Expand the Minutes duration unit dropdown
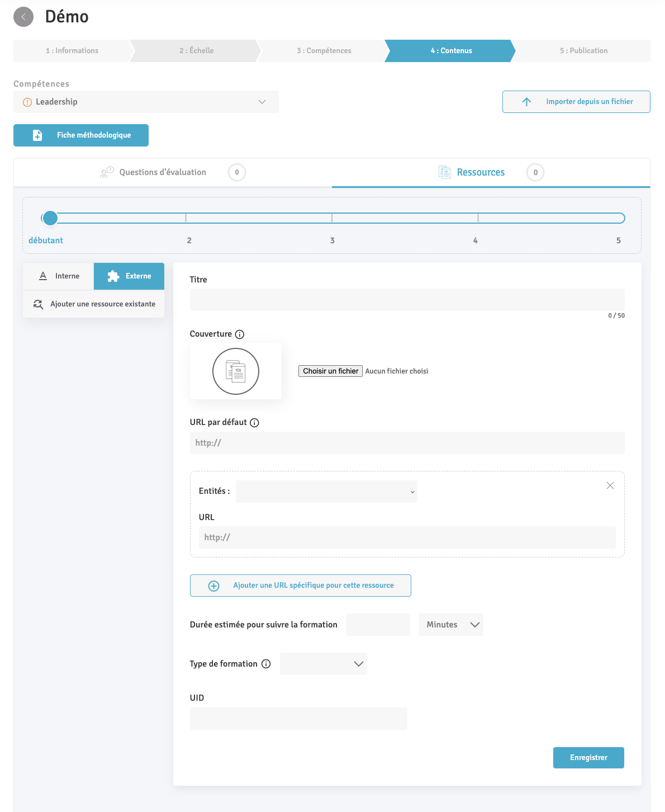The height and width of the screenshot is (812, 665). pos(451,625)
